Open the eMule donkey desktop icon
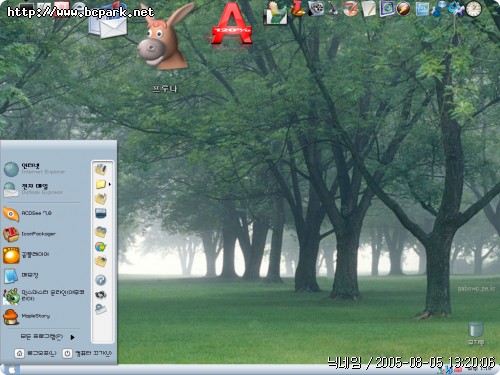Screen dimensions: 500x375 pyautogui.click(x=164, y=38)
